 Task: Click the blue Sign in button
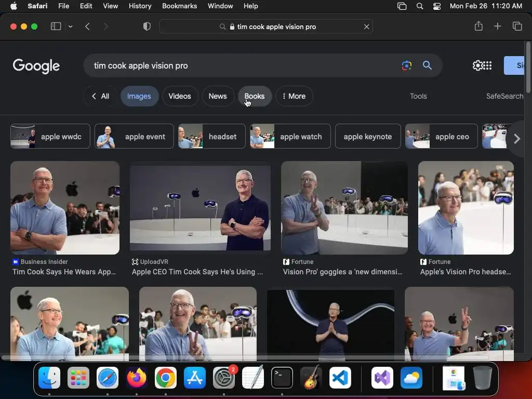point(514,65)
